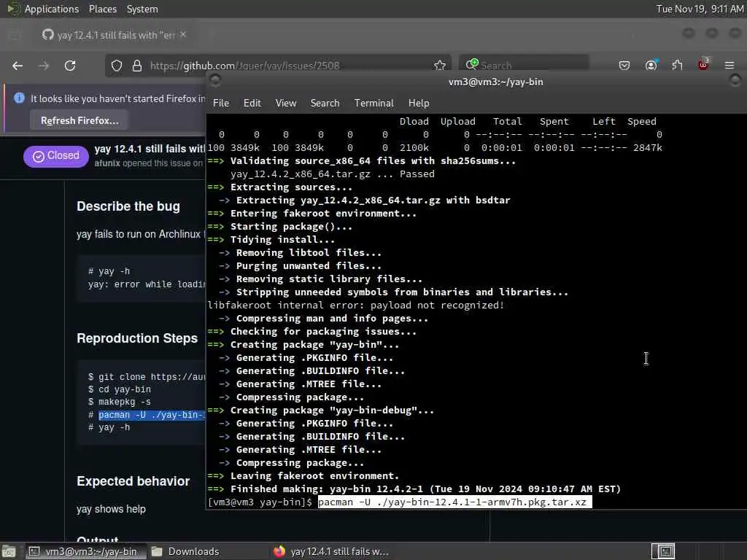Select the yay 12.4.1 issue tab
This screenshot has width=747, height=560.
(115, 35)
